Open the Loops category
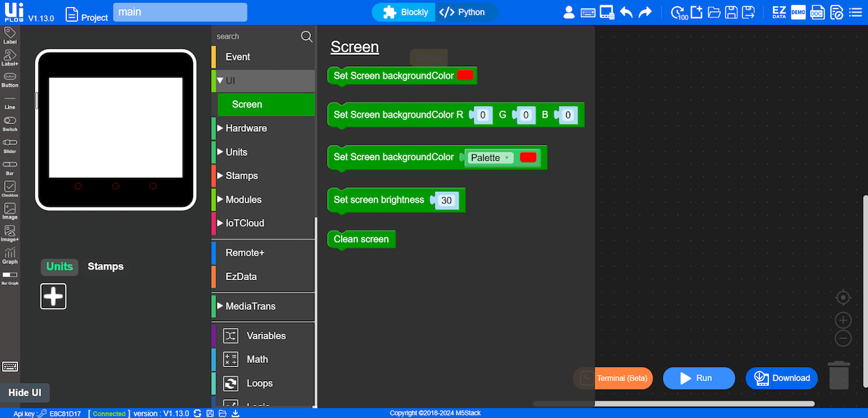This screenshot has width=868, height=418. [263, 383]
